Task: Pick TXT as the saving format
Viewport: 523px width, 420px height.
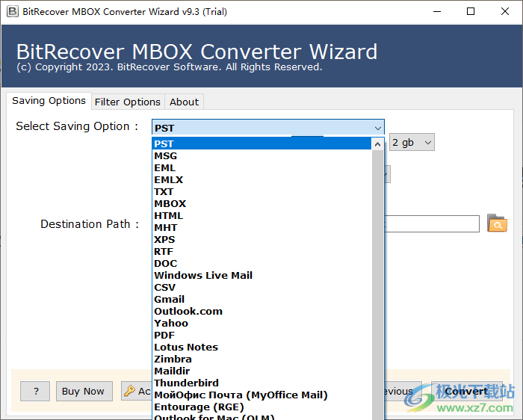Action: (x=261, y=192)
